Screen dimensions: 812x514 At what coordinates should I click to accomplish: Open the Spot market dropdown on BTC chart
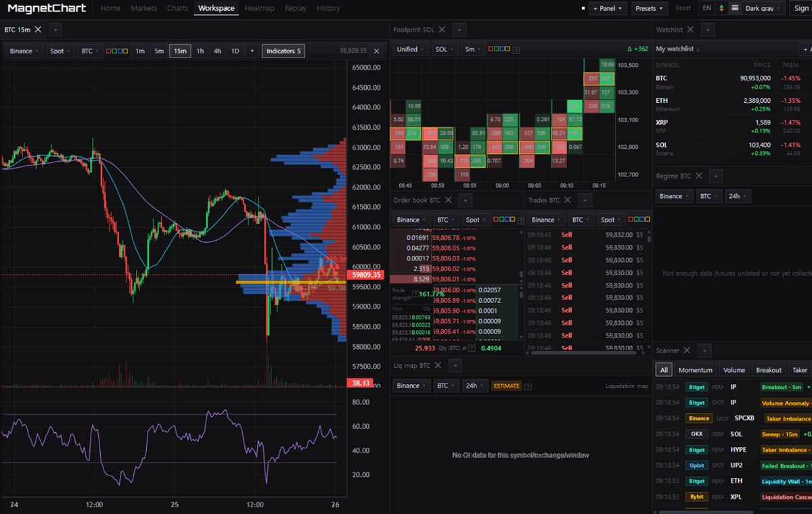coord(60,51)
